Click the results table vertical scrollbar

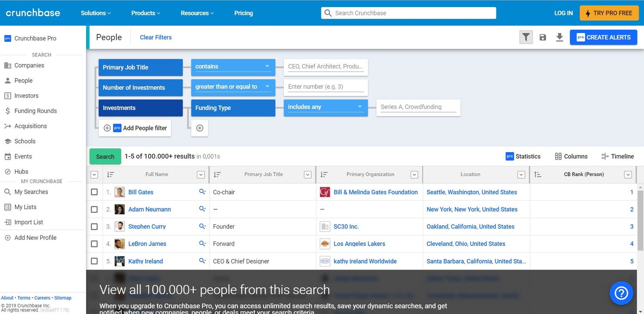click(x=641, y=220)
